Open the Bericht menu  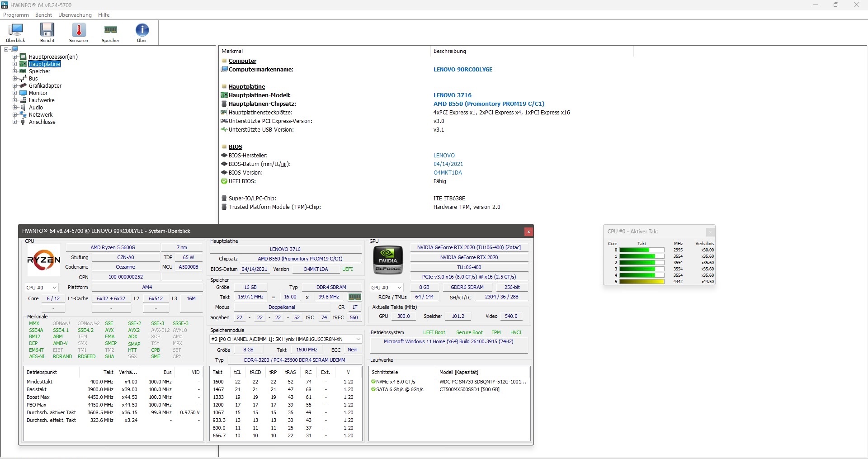pyautogui.click(x=43, y=15)
